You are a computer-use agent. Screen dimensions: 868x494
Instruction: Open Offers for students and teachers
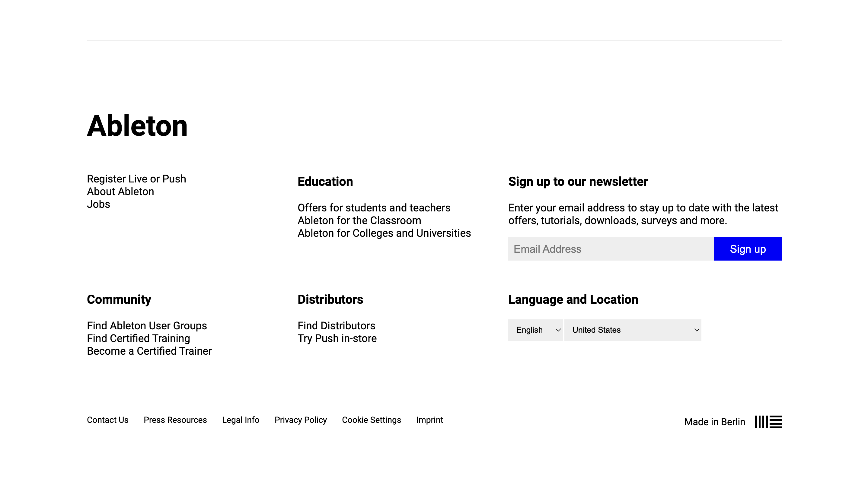(x=374, y=207)
